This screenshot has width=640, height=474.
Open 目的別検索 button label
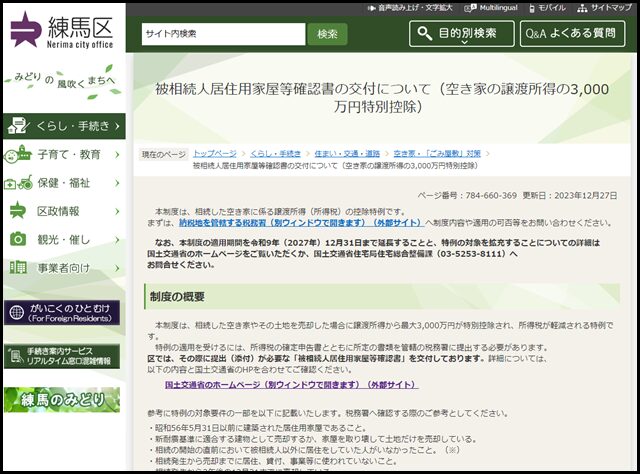click(467, 33)
